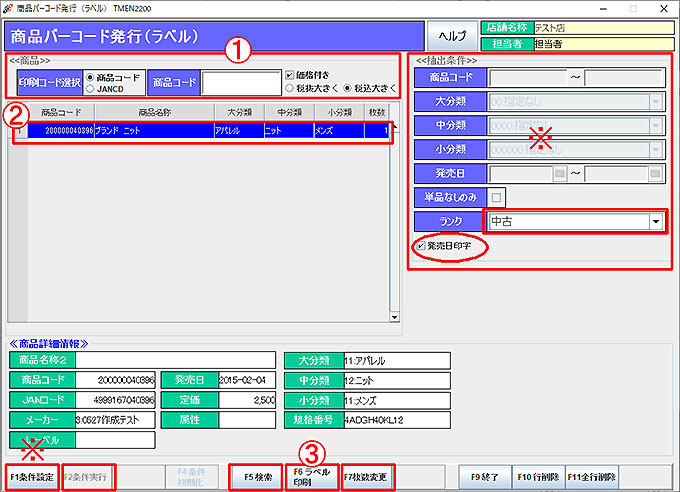
Task: Click the ヘルプ (Help) button
Action: point(453,36)
